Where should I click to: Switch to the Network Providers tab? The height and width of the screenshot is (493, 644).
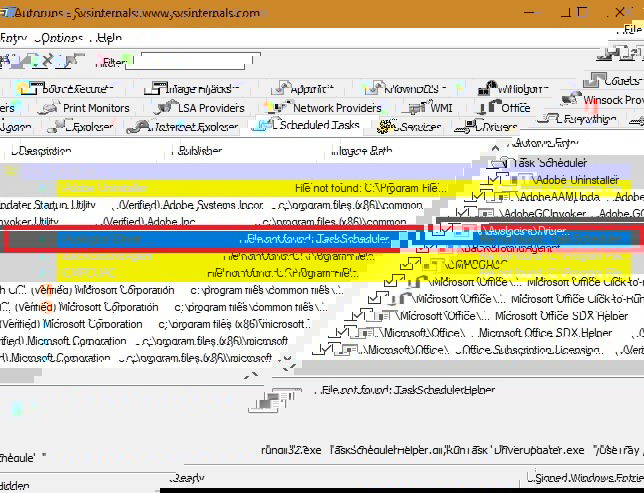point(324,108)
